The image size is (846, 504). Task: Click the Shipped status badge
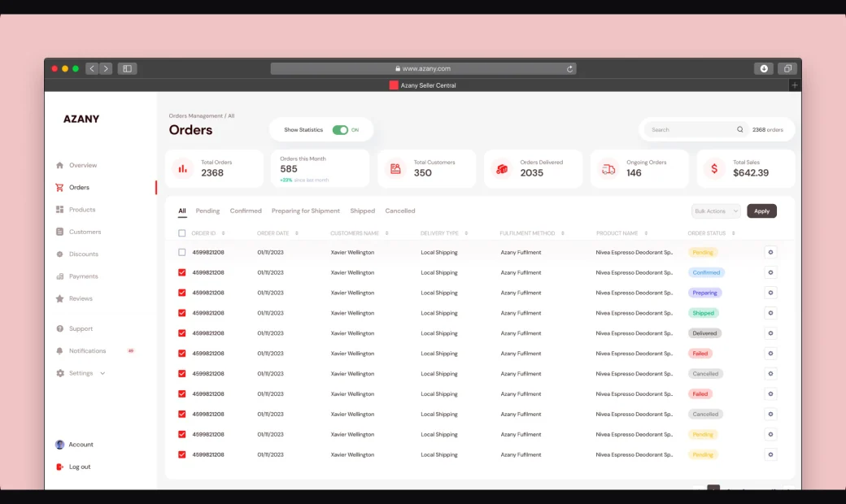pyautogui.click(x=704, y=313)
